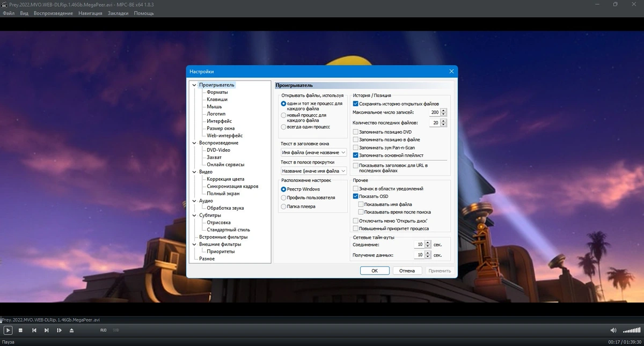Select Интерфейс in the settings tree
This screenshot has height=346, width=644.
[x=219, y=121]
